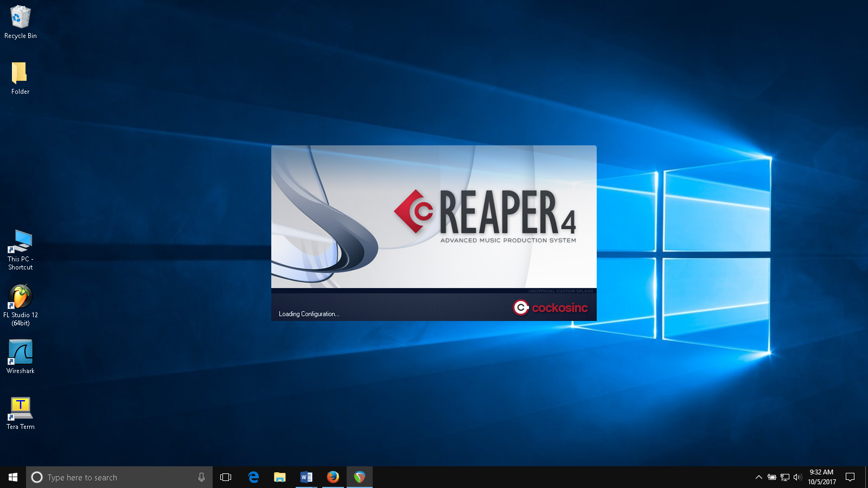Activate the search microphone
Screen dimensions: 868x488
coord(201,477)
